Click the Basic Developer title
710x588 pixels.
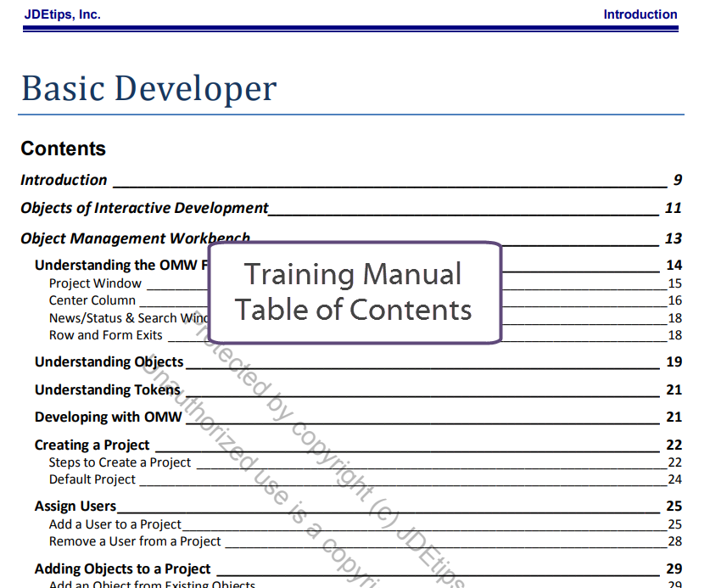pos(149,88)
